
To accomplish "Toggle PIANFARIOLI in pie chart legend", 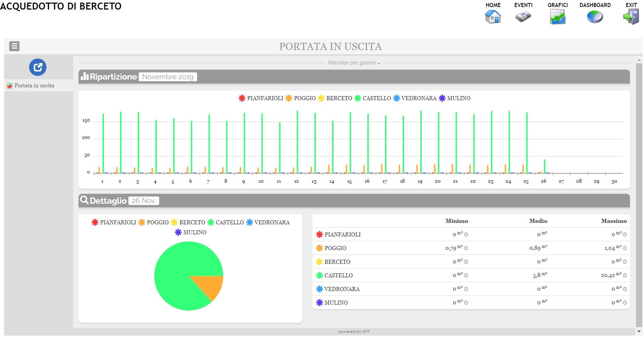I will pos(114,222).
